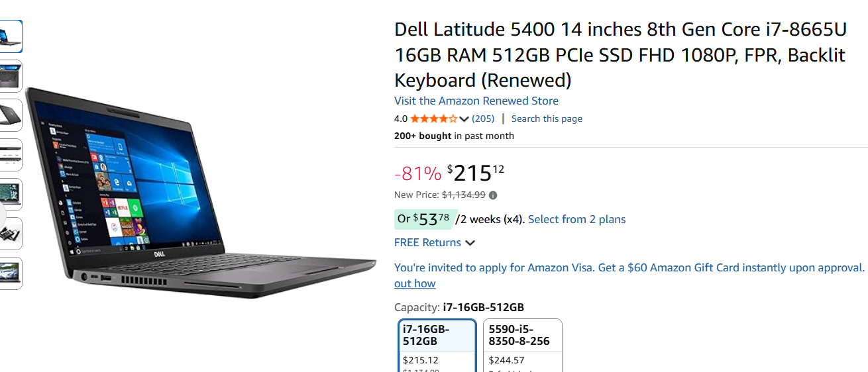
Task: Show the second thumbnail of keyboard view
Action: [11, 76]
